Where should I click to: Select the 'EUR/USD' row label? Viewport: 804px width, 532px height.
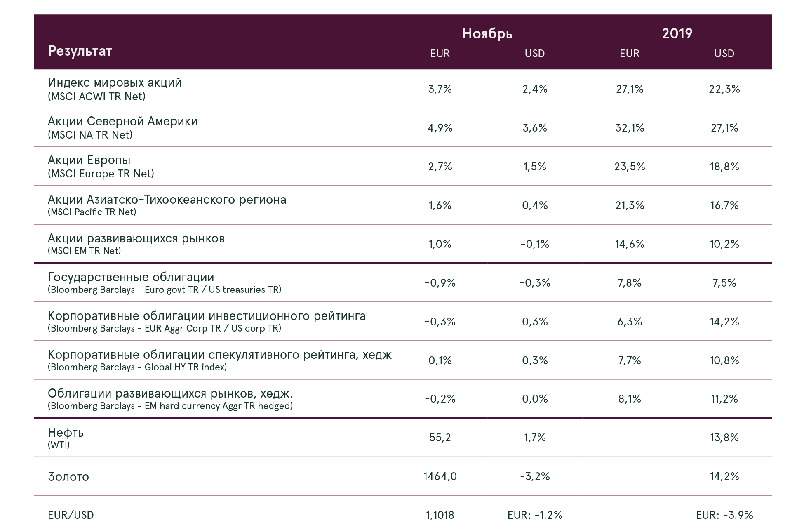pos(71,516)
